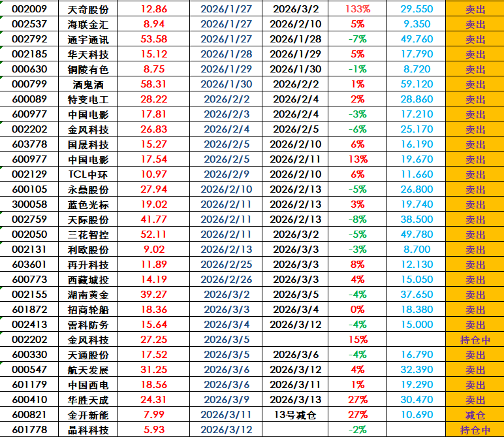This screenshot has width=504, height=437.
Task: Click the sell price 29.550
Action: [417, 9]
